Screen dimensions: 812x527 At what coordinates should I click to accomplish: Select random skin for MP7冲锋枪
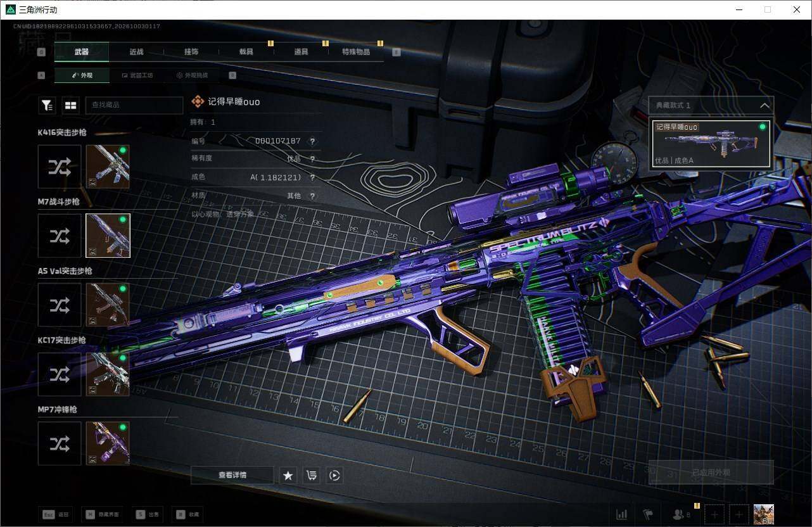pyautogui.click(x=60, y=443)
